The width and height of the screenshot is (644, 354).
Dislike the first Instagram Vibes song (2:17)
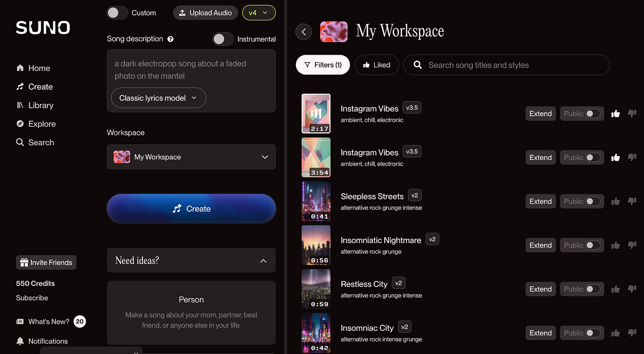[632, 114]
